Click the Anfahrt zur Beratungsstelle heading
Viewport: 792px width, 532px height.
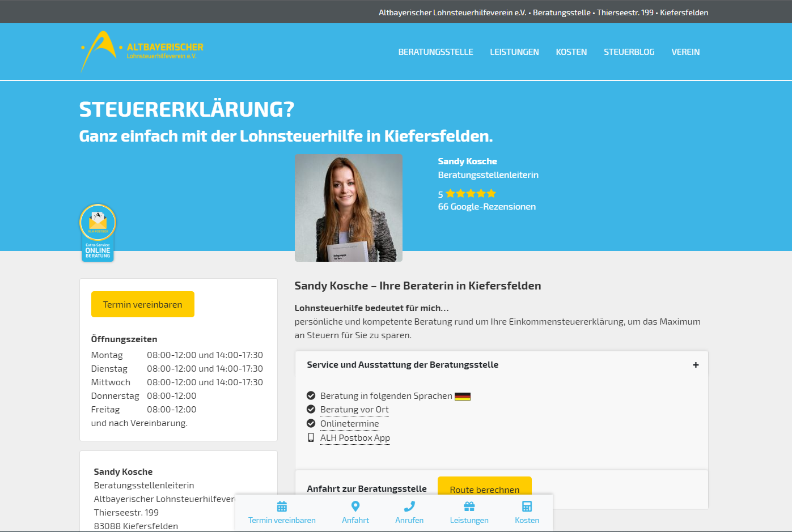(367, 489)
